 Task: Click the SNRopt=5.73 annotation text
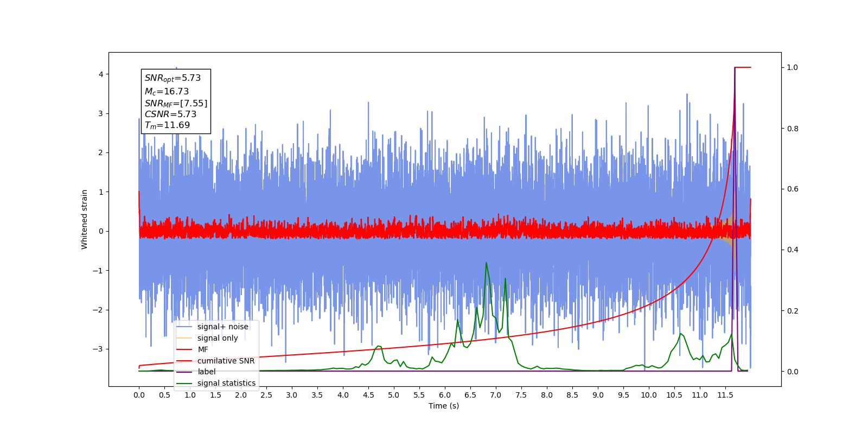coord(173,78)
